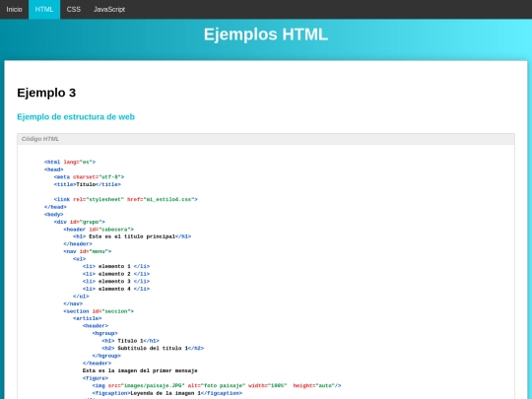Viewport: 532px width, 399px height.
Task: Open the JavaScript navigation item
Action: 109,9
